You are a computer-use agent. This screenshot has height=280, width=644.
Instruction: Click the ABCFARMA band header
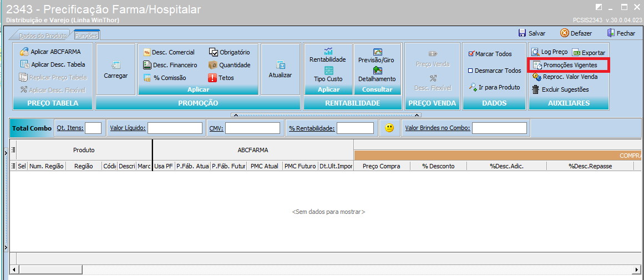253,150
